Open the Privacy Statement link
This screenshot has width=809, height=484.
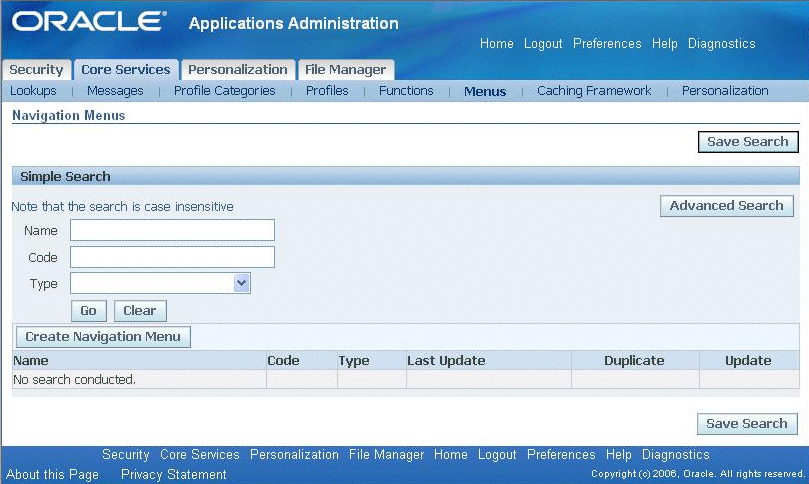point(173,474)
